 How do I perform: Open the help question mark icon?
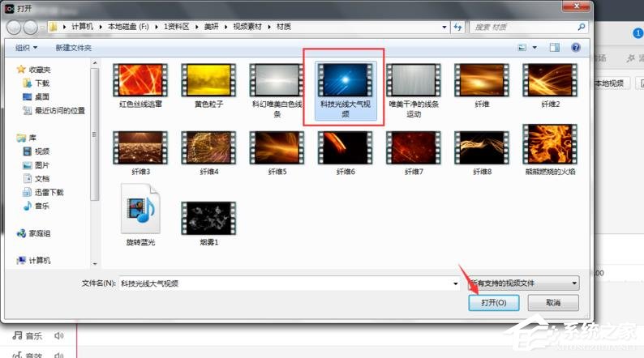click(576, 48)
